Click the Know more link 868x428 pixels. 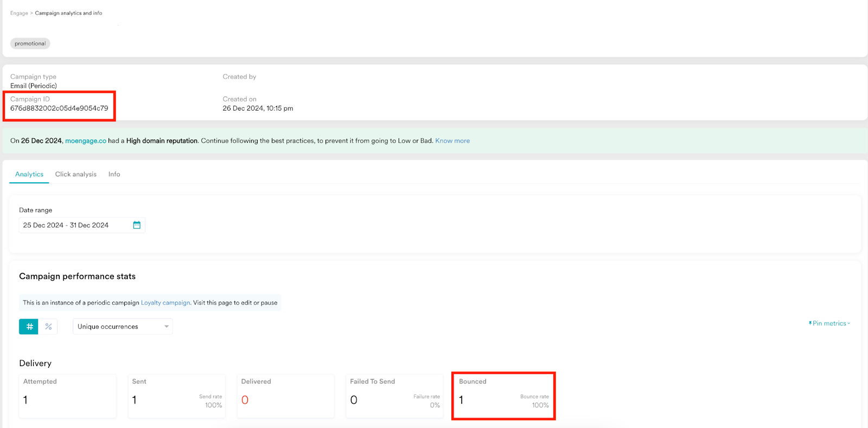click(x=452, y=140)
